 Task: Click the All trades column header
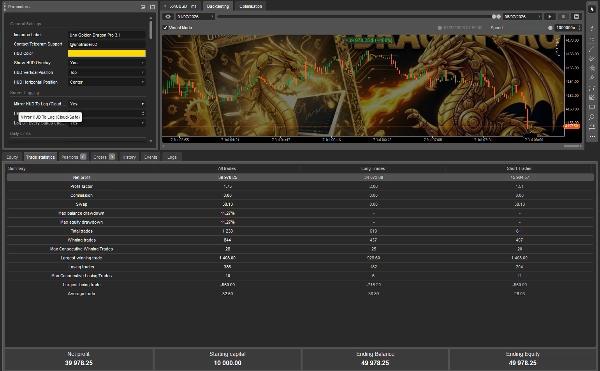[x=227, y=168]
